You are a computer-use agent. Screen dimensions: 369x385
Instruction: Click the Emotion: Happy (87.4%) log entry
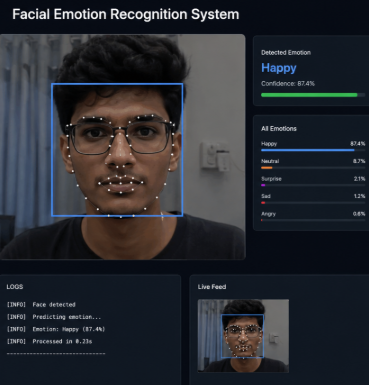tap(56, 329)
